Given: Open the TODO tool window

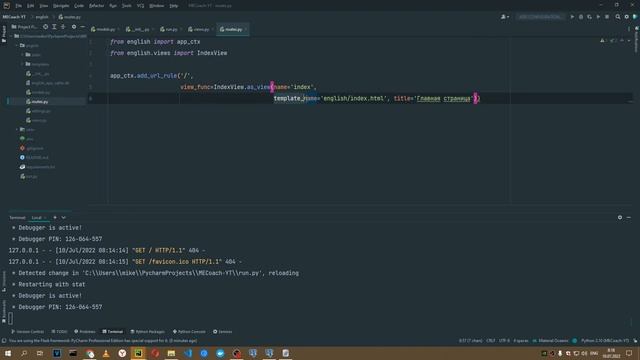Looking at the screenshot, I should click(60, 331).
